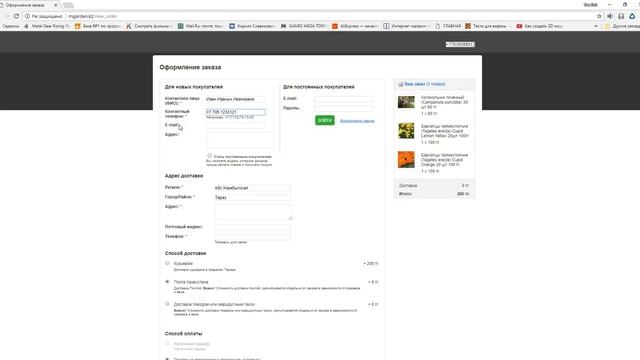The width and height of the screenshot is (640, 360).
Task: Click the new customer E-mail field
Action: click(x=236, y=125)
